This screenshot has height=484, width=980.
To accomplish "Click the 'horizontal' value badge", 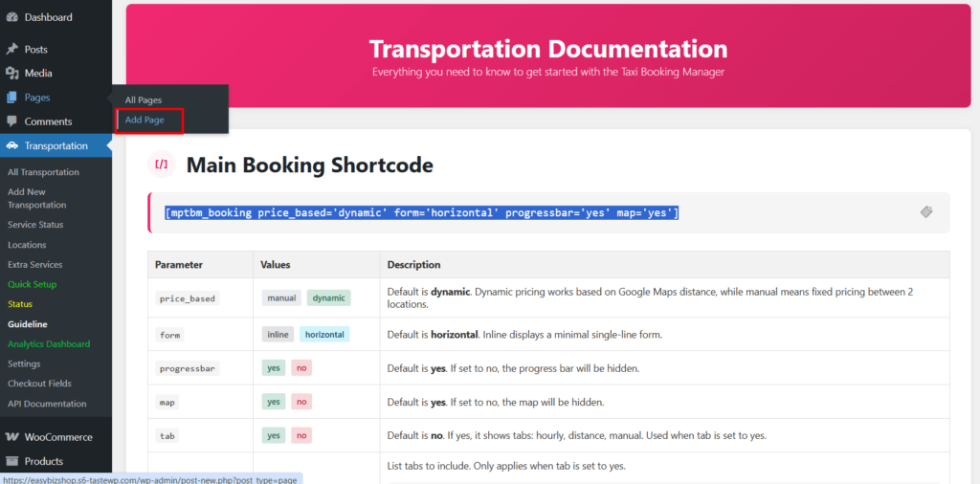I will (324, 335).
